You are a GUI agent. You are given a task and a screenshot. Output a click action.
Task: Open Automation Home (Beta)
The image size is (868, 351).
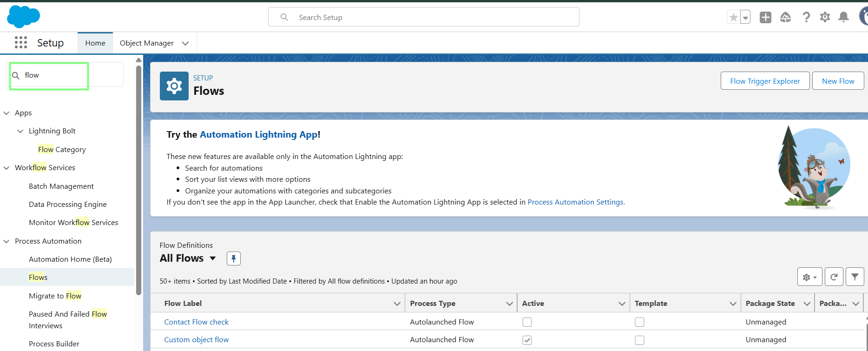click(70, 259)
